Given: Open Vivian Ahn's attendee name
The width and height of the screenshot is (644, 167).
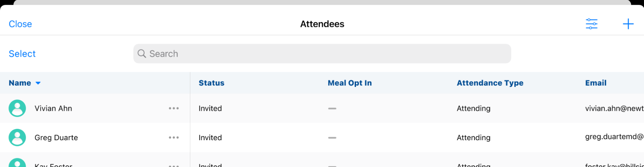Looking at the screenshot, I should click(x=53, y=108).
